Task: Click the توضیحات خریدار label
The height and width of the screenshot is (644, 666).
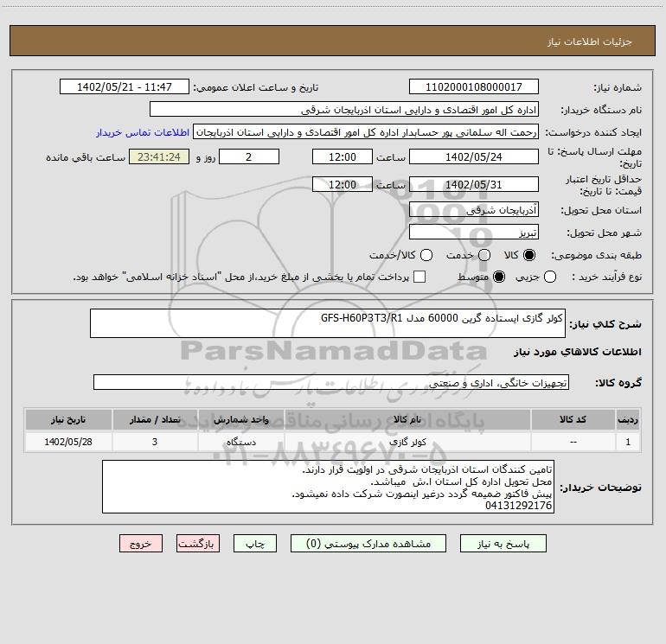Action: [600, 488]
